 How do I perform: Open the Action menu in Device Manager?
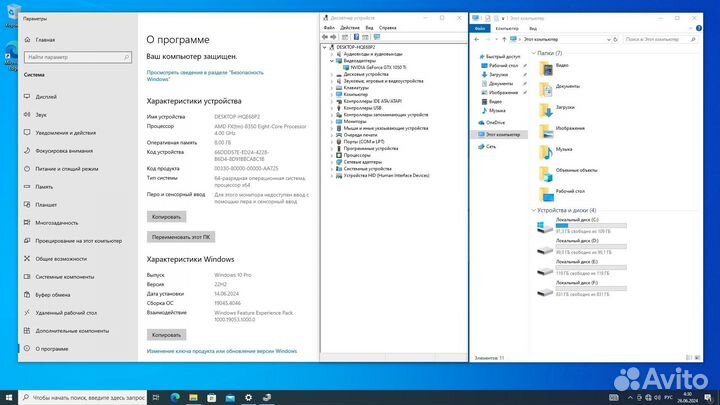click(x=350, y=28)
